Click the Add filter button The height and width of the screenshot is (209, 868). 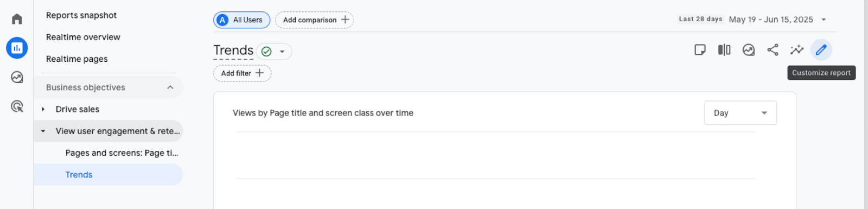242,73
